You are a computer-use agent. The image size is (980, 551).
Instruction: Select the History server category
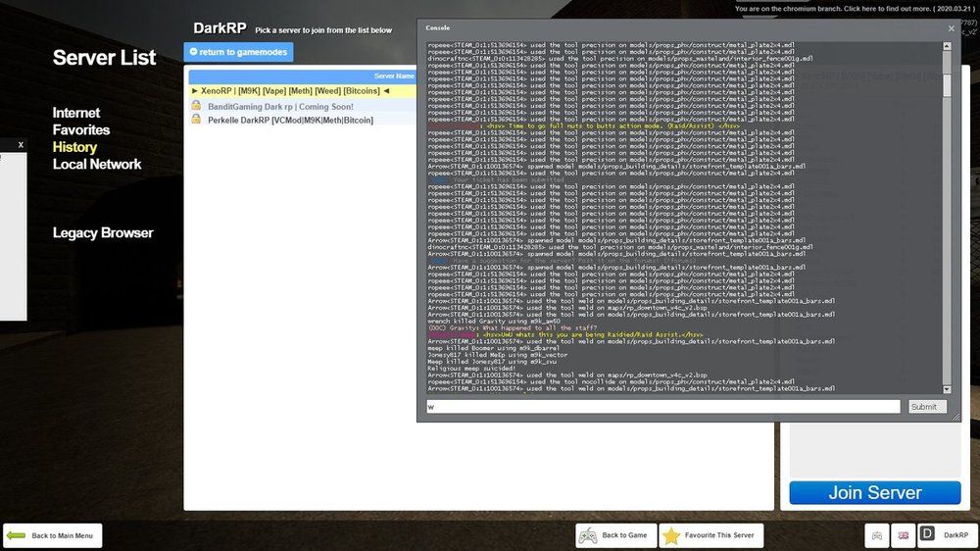(x=74, y=147)
